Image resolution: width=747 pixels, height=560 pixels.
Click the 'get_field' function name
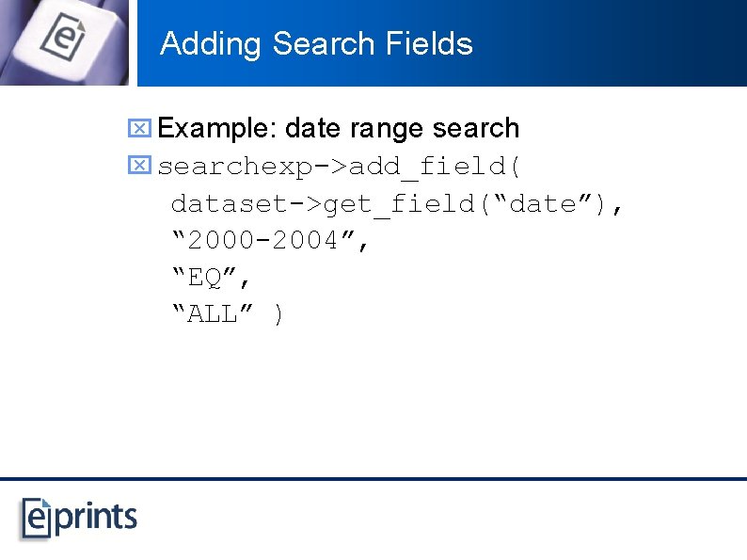[x=399, y=205]
